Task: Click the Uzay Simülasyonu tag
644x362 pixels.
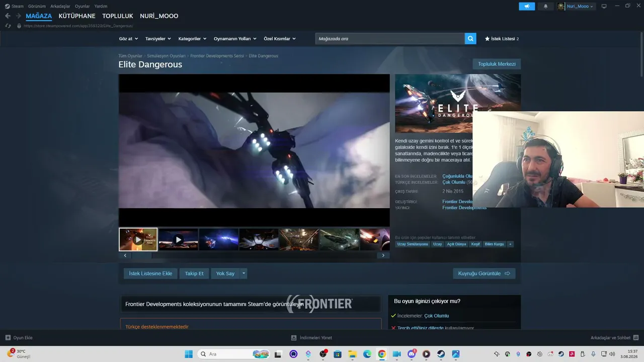Action: (413, 244)
